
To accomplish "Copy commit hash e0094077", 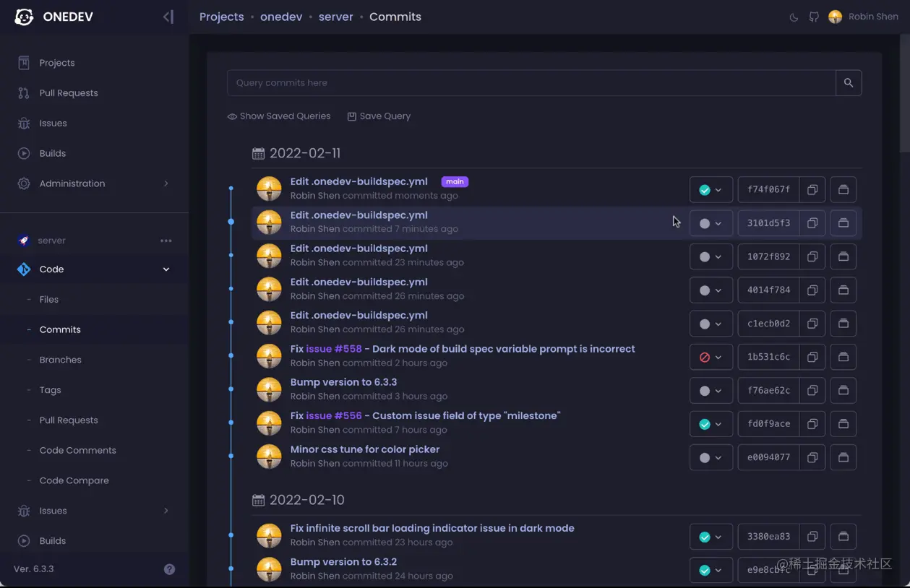I will (812, 457).
